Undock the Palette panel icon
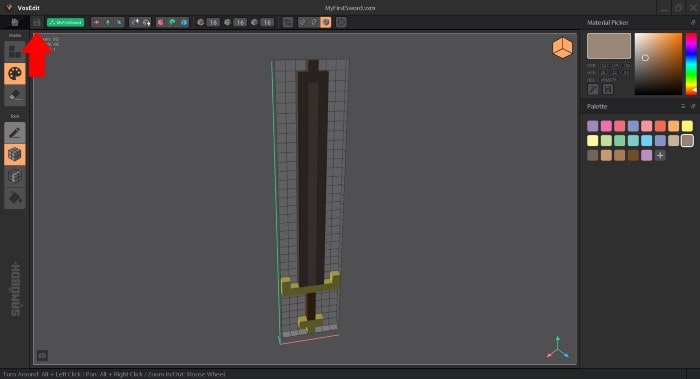700x379 pixels. pos(693,106)
